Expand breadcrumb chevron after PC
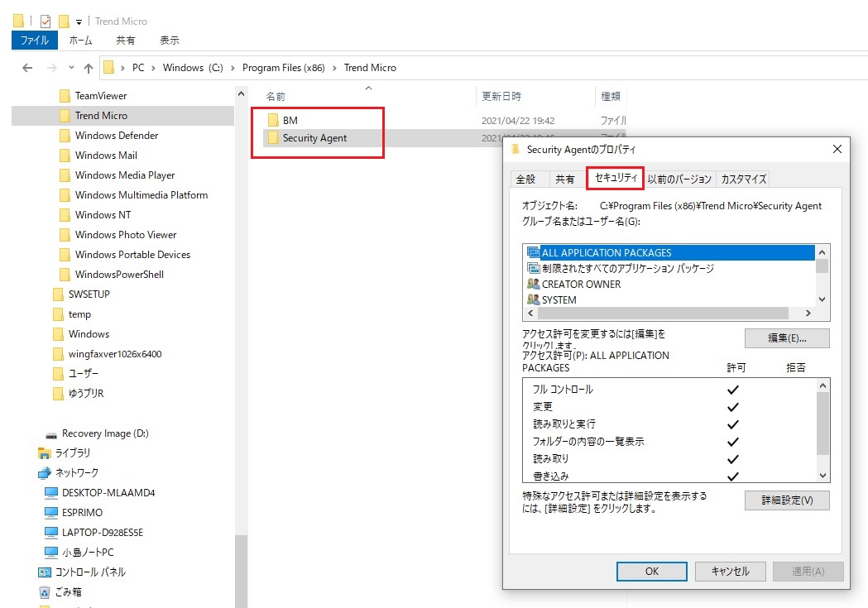This screenshot has height=608, width=868. click(x=153, y=68)
